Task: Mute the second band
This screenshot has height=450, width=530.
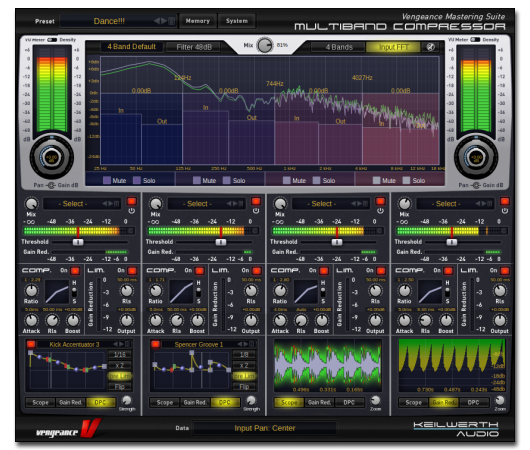Action: click(x=197, y=180)
